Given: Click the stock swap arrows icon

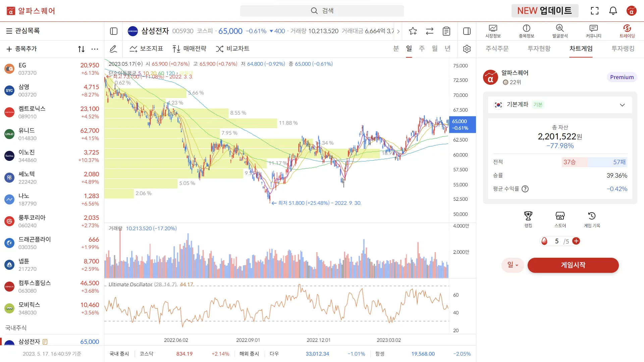Looking at the screenshot, I should coord(430,31).
